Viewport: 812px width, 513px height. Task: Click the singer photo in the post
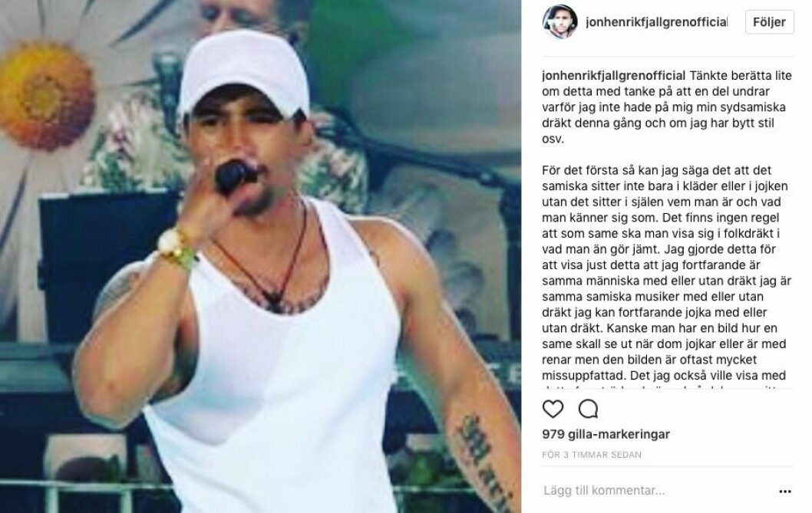coord(260,257)
